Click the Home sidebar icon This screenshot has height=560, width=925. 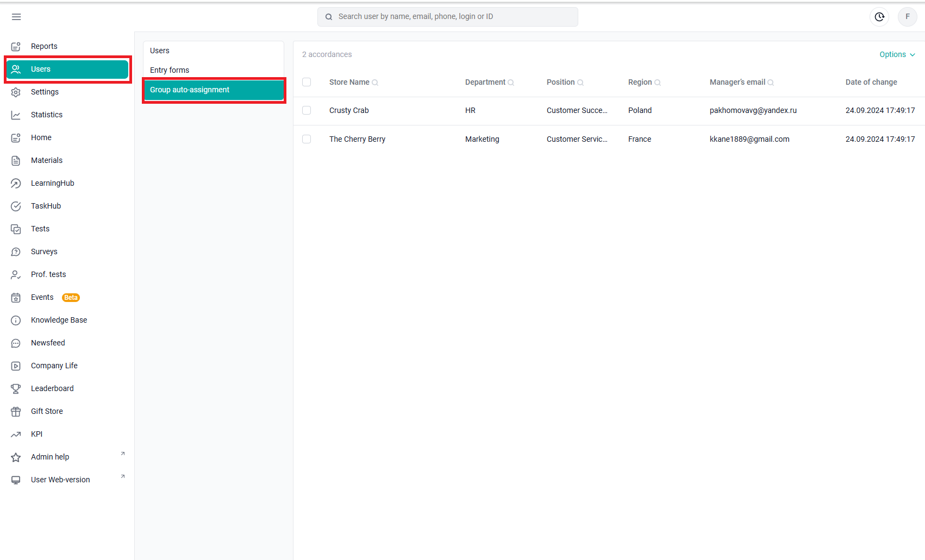[16, 138]
